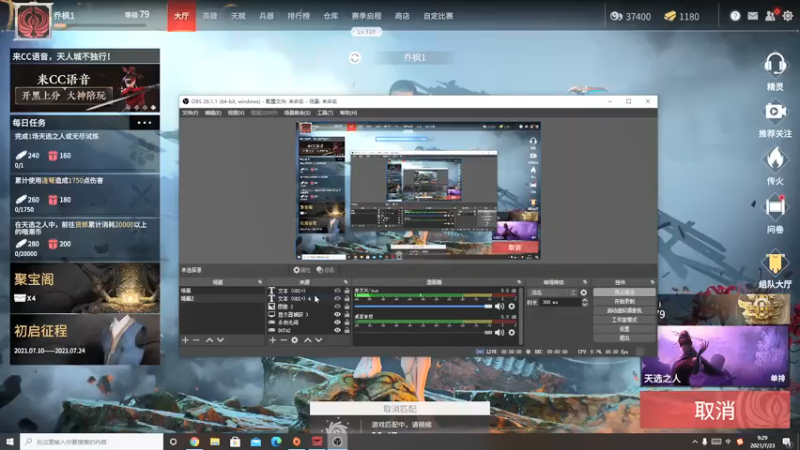Open the 推荐关注 camera icon

pos(774,112)
